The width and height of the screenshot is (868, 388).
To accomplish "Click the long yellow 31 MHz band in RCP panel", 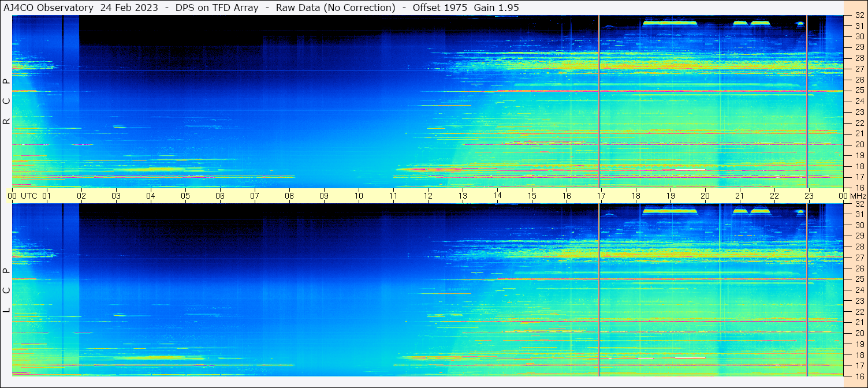I will click(x=670, y=23).
